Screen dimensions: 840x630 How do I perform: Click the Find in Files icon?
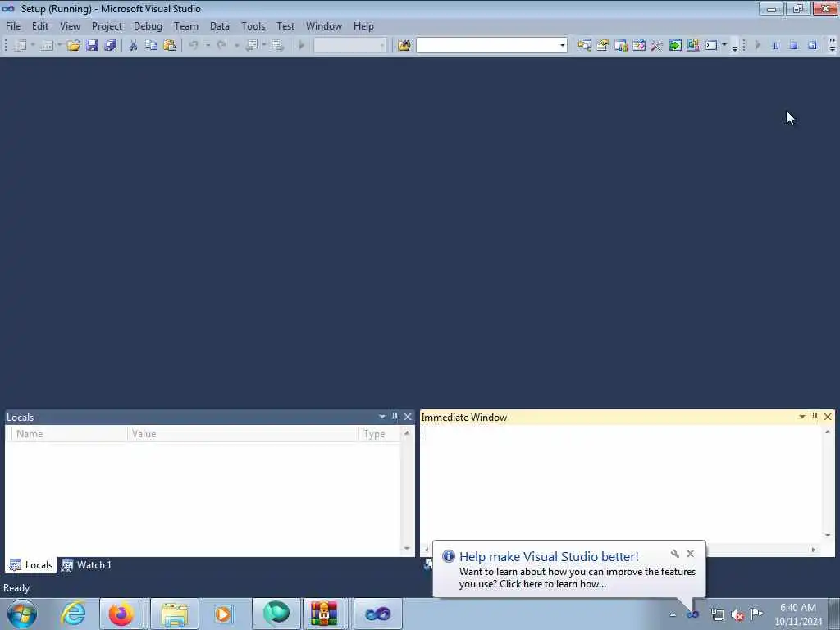(x=404, y=46)
